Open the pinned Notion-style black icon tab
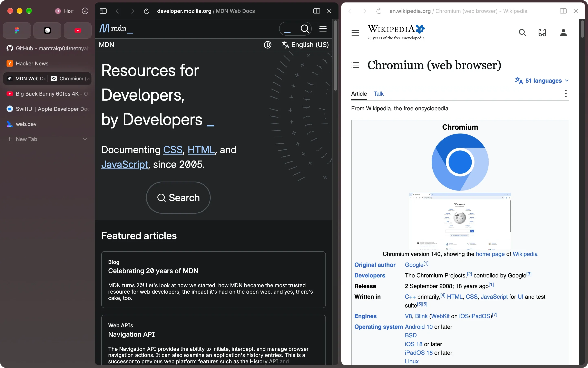Screen dimensions: 588x368 [47, 30]
